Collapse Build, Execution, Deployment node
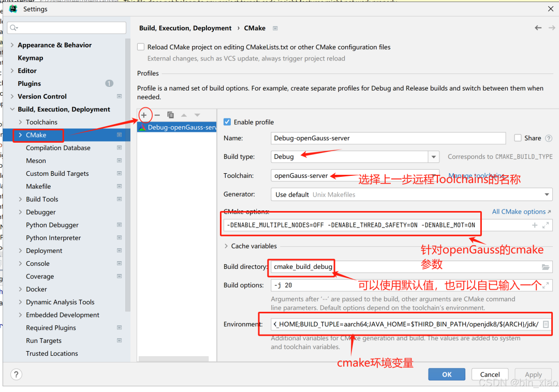The height and width of the screenshot is (392, 559). point(12,109)
